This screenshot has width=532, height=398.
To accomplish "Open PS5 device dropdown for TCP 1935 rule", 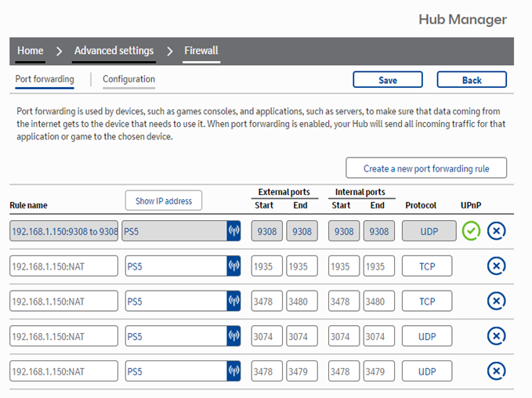I will click(x=174, y=266).
